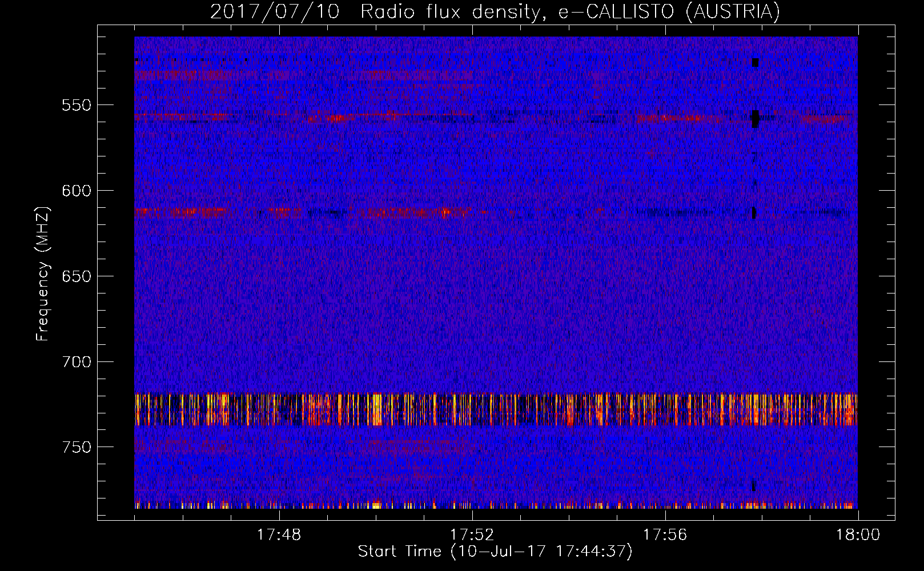The image size is (924, 571).
Task: Click the Start Time axis label
Action: [x=495, y=551]
